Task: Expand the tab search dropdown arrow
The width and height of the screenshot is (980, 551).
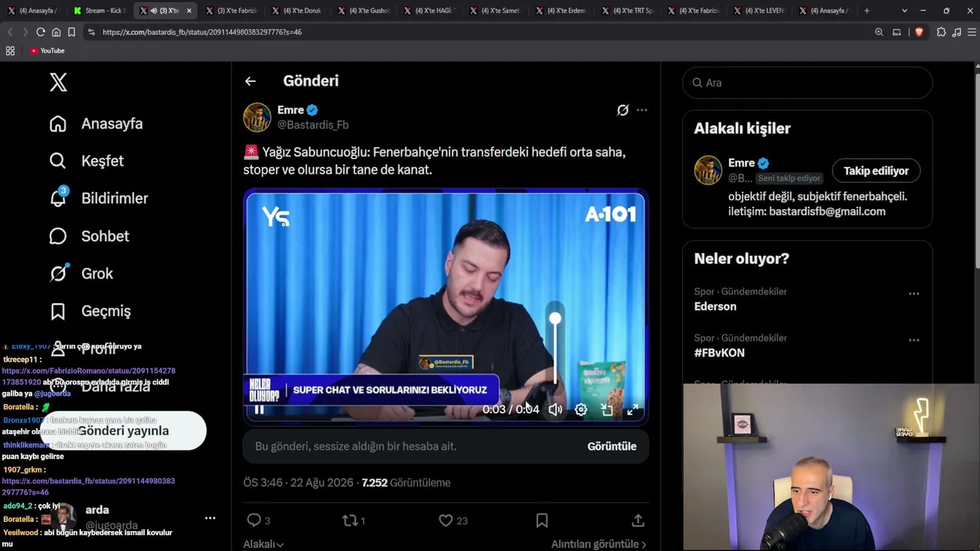Action: (x=904, y=11)
